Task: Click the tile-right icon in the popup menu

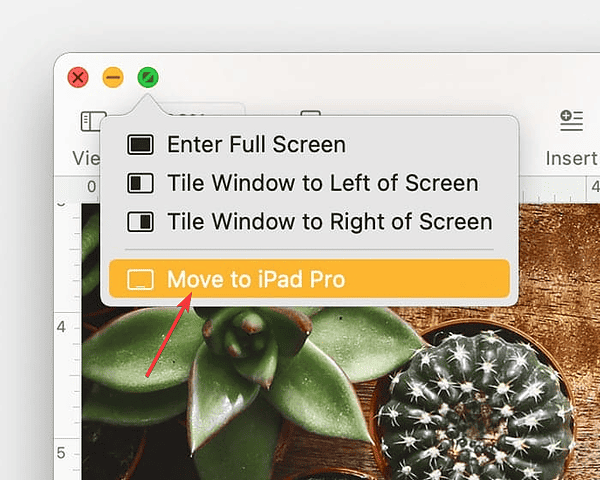Action: tap(140, 222)
